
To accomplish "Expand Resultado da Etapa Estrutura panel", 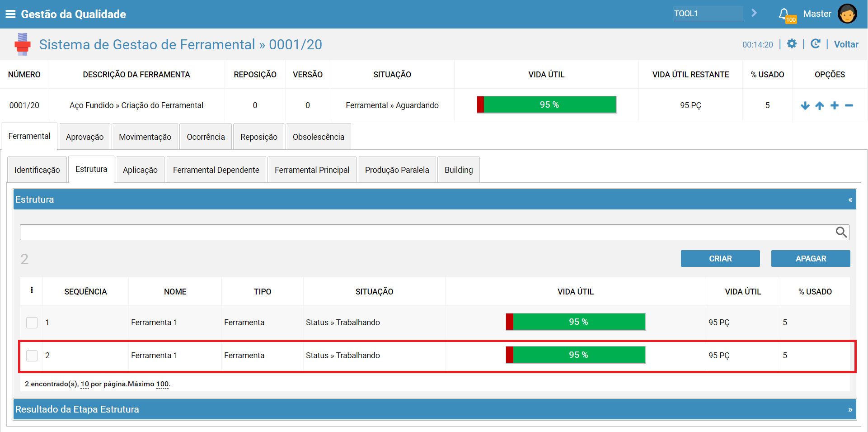I will [850, 409].
